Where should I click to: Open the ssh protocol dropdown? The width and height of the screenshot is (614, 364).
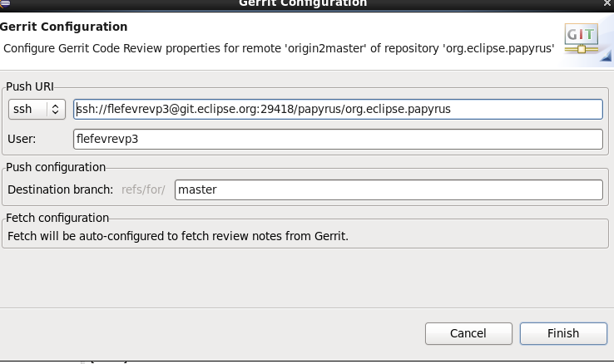click(x=37, y=109)
